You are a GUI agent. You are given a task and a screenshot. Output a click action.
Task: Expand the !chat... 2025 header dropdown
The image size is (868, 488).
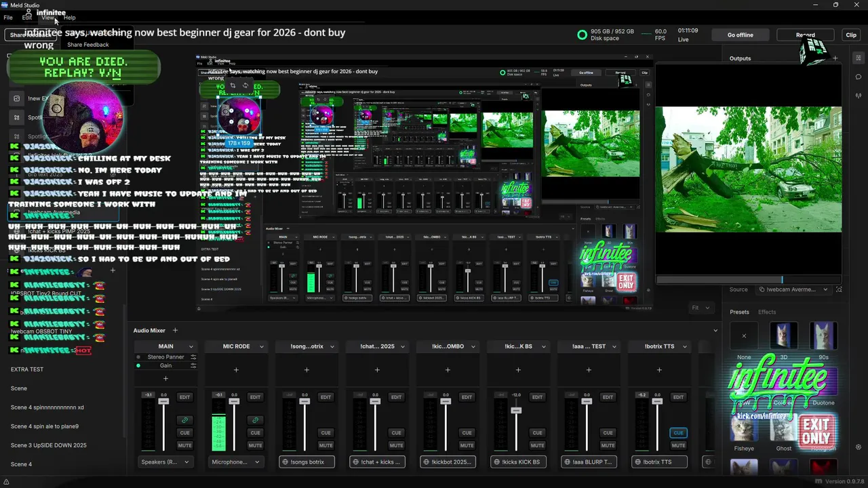point(403,346)
